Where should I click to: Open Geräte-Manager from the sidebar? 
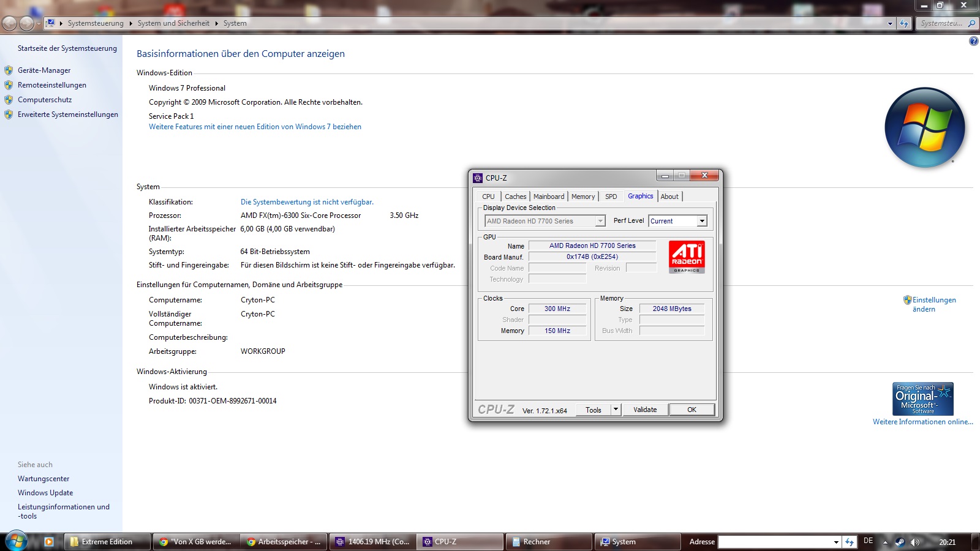click(44, 70)
